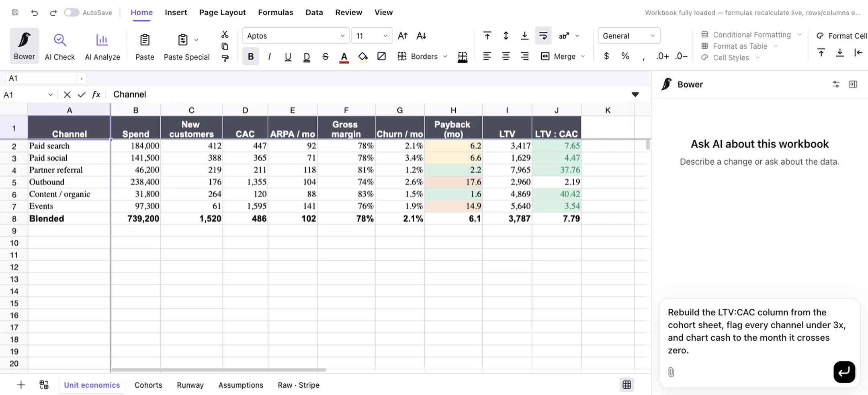Open Cell Styles menu

pyautogui.click(x=730, y=57)
